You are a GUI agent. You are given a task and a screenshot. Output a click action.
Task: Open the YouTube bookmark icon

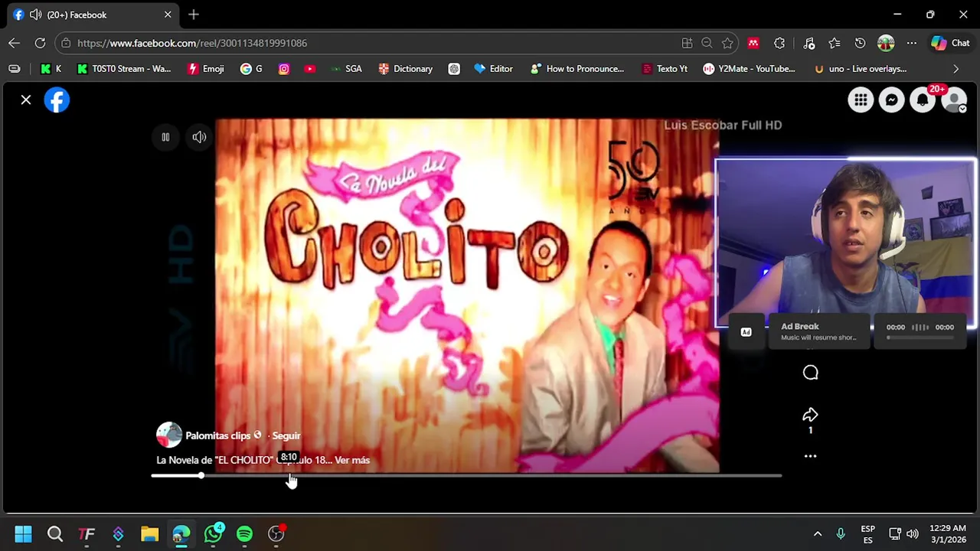(x=309, y=69)
